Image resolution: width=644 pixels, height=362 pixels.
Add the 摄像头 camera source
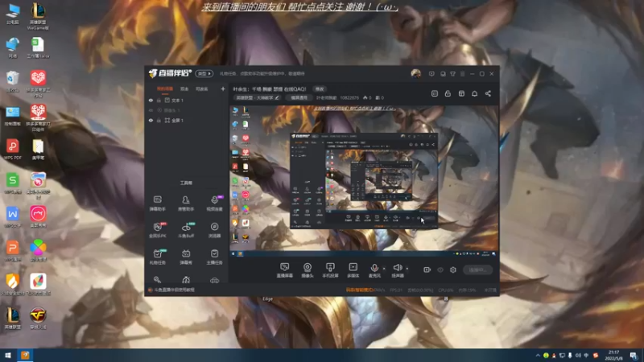coord(308,270)
